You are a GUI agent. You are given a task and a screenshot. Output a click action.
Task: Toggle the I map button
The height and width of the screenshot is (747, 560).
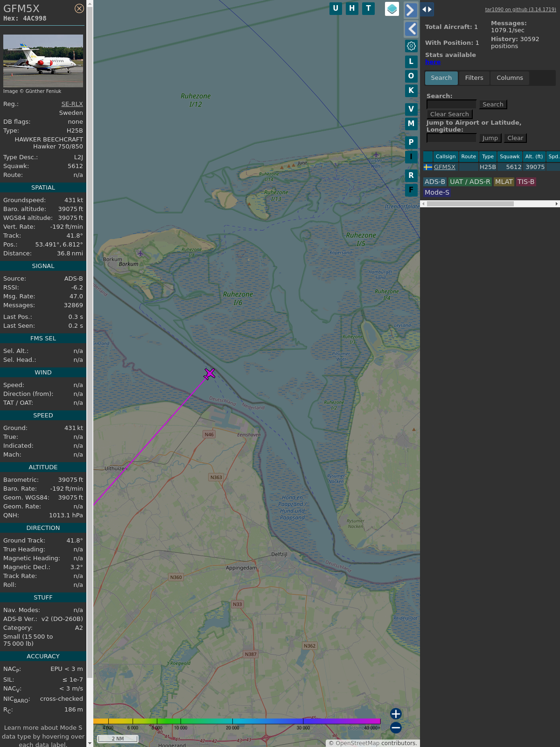point(411,157)
